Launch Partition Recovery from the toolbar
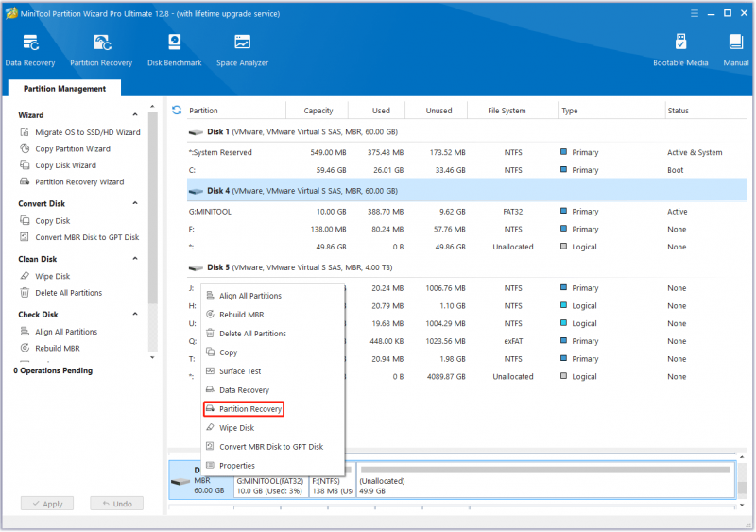The width and height of the screenshot is (756, 532). (101, 50)
